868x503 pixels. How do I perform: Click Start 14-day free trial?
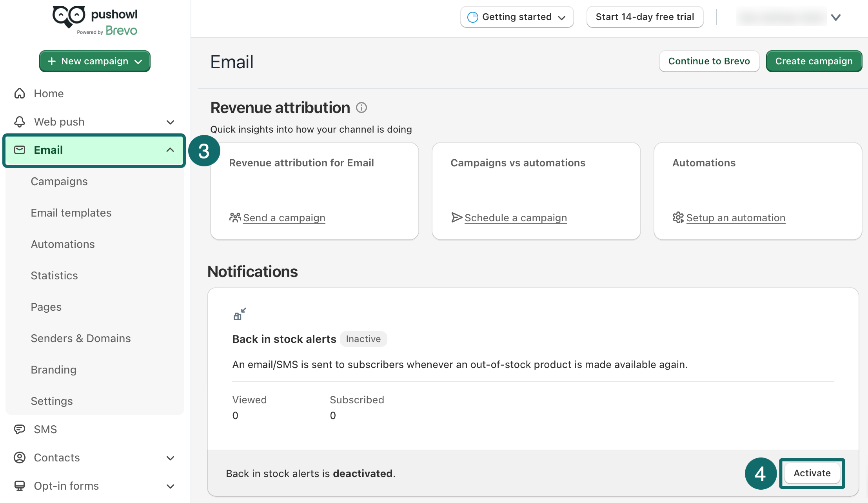click(x=645, y=17)
